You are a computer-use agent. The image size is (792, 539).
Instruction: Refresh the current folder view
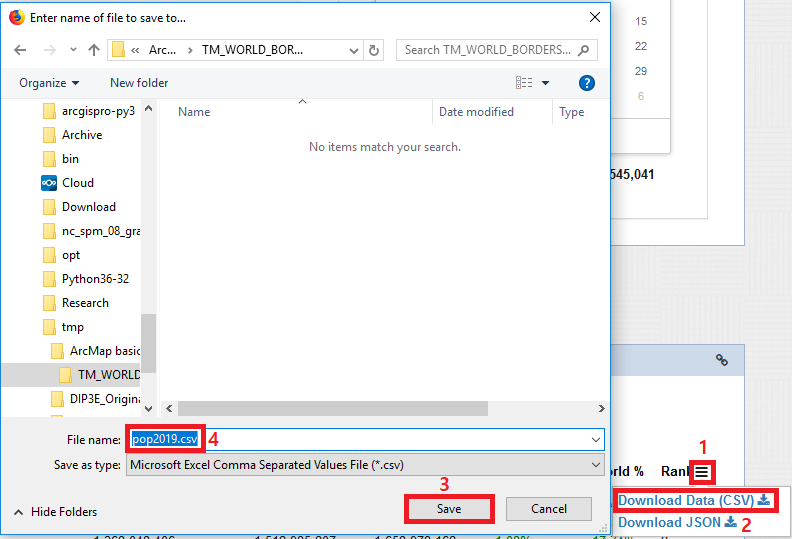pyautogui.click(x=374, y=50)
